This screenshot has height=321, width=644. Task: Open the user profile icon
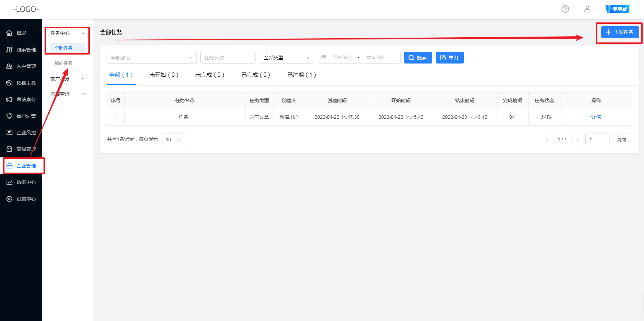click(587, 9)
